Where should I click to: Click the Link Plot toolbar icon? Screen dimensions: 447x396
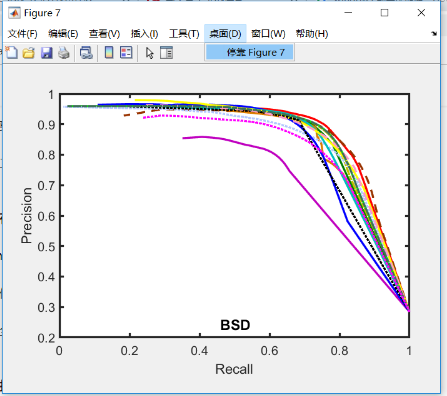pyautogui.click(x=86, y=53)
